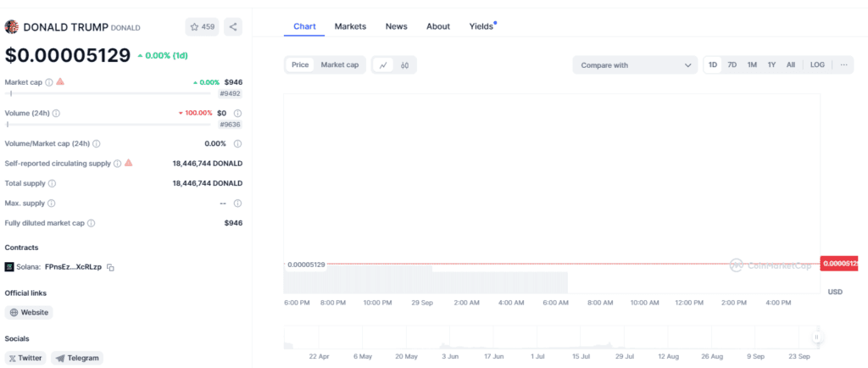This screenshot has height=368, width=868.
Task: Click info icon beside Max. supply dashes
Action: pos(237,204)
